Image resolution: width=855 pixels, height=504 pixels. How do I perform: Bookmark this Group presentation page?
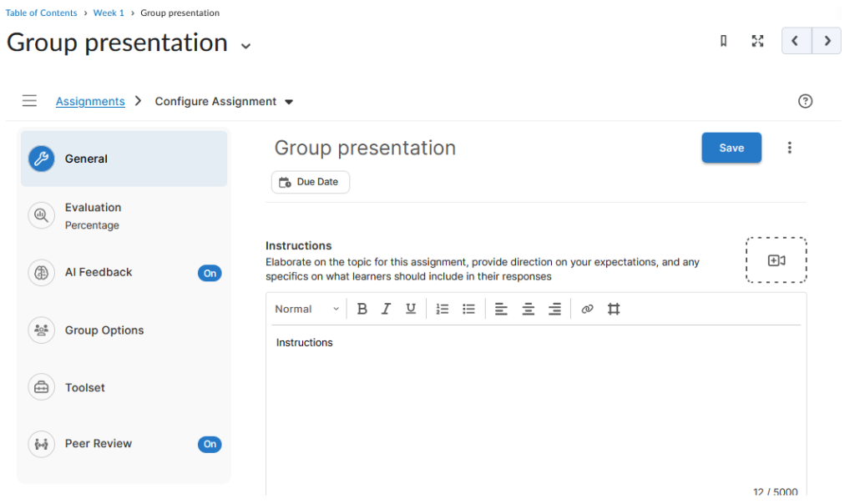723,41
